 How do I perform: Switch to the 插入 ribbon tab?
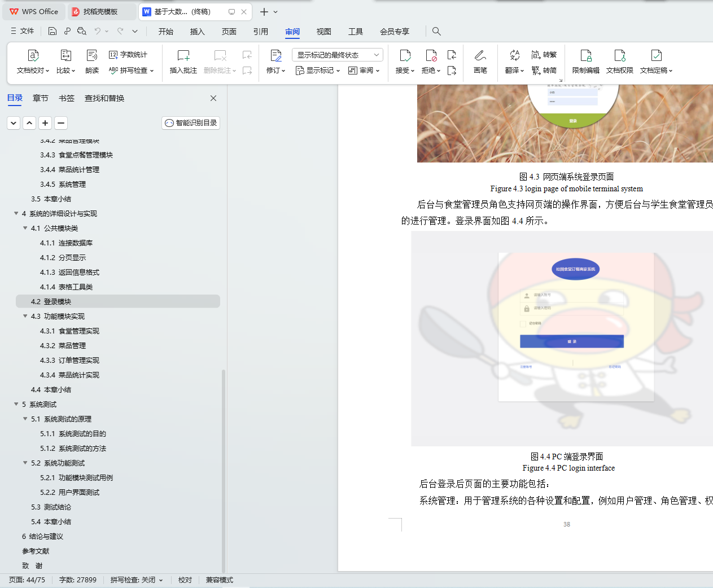[198, 32]
